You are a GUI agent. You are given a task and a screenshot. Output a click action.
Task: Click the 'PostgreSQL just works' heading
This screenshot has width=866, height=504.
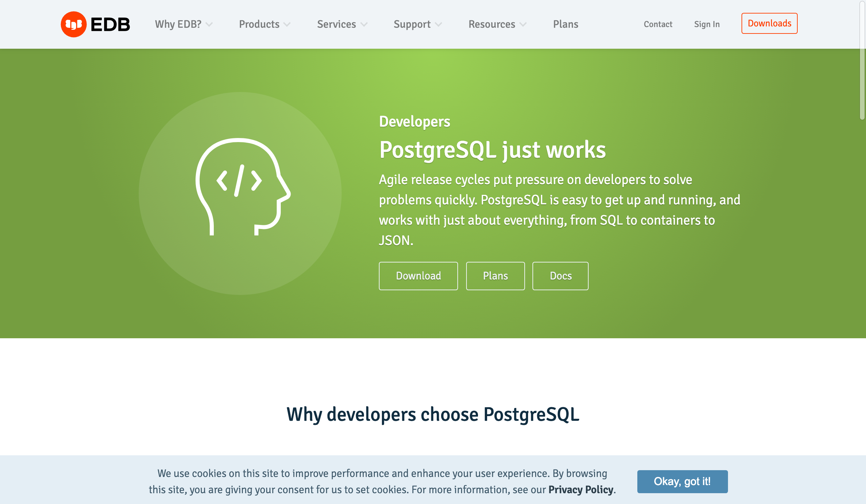coord(492,150)
